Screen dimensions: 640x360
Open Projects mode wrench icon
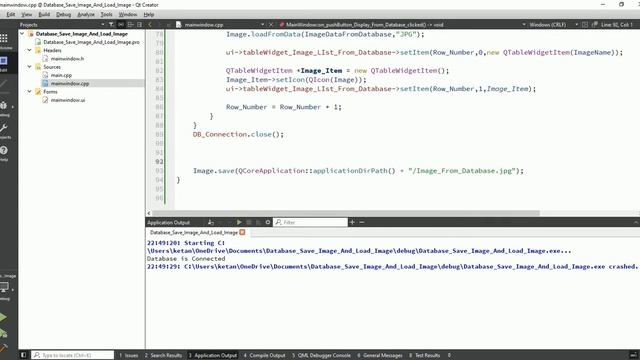(x=4, y=128)
